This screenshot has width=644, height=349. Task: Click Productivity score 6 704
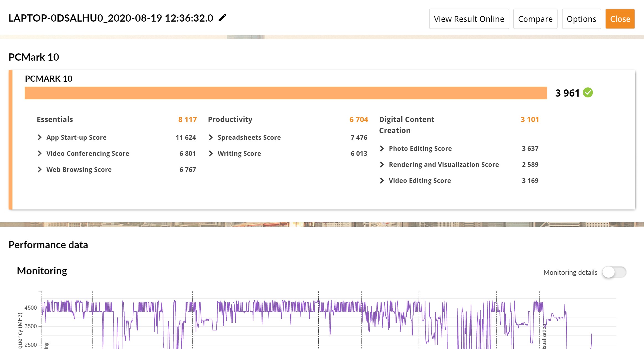[x=359, y=119]
